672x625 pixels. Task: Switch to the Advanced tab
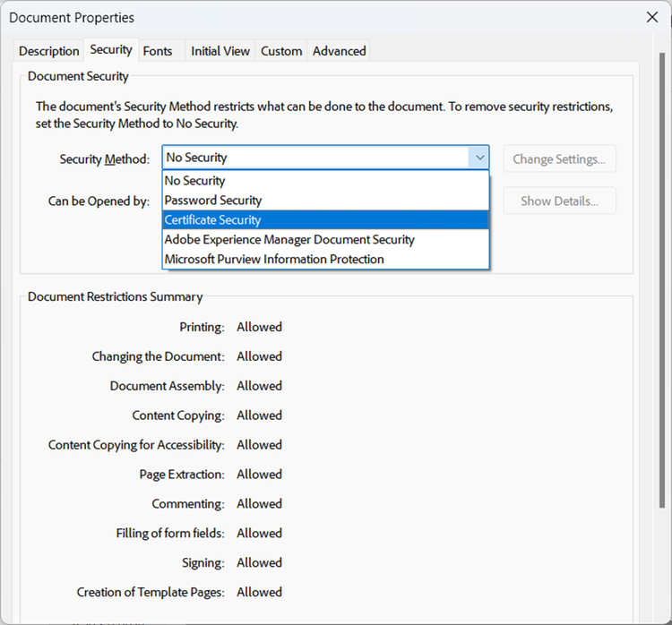(339, 51)
